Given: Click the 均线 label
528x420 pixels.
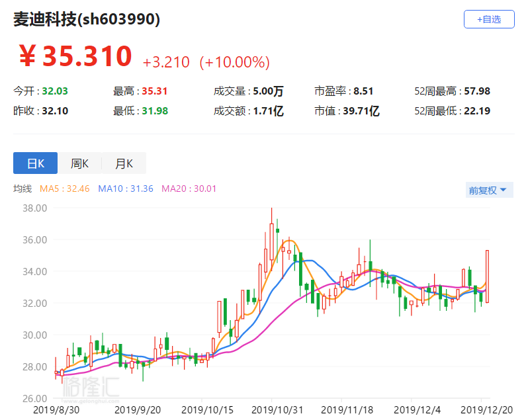Looking at the screenshot, I should tap(22, 189).
